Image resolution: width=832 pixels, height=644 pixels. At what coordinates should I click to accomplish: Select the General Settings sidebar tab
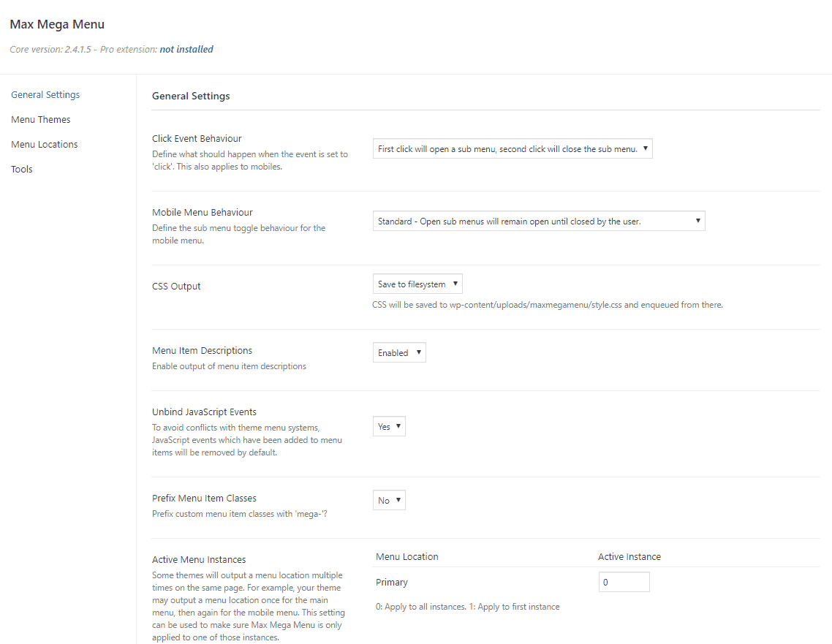coord(45,95)
